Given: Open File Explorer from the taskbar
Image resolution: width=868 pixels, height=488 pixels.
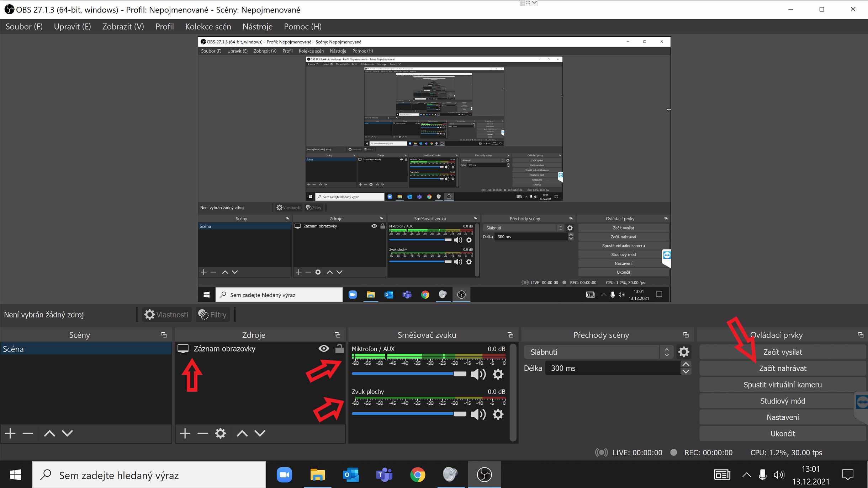Looking at the screenshot, I should pyautogui.click(x=317, y=475).
